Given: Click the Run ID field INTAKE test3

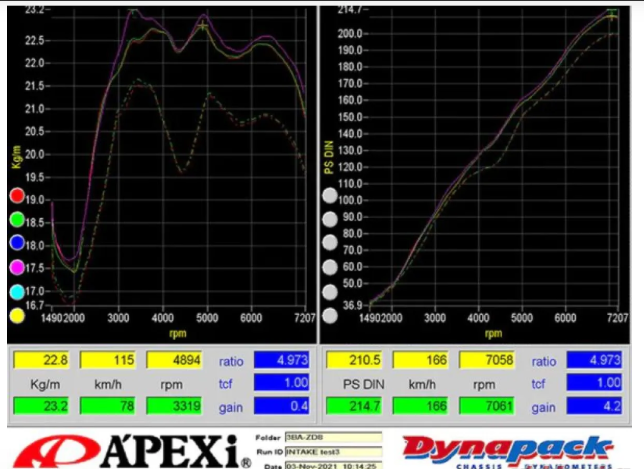Looking at the screenshot, I should click(334, 452).
